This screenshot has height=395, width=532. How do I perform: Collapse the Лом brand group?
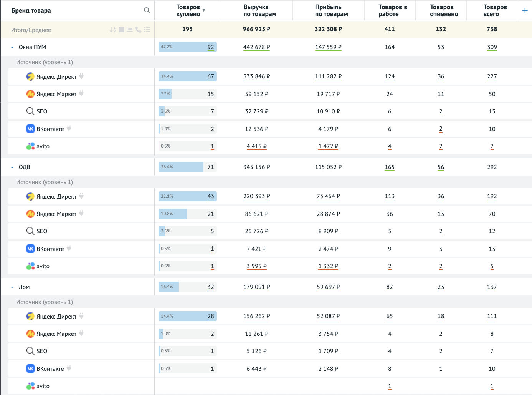pyautogui.click(x=12, y=287)
